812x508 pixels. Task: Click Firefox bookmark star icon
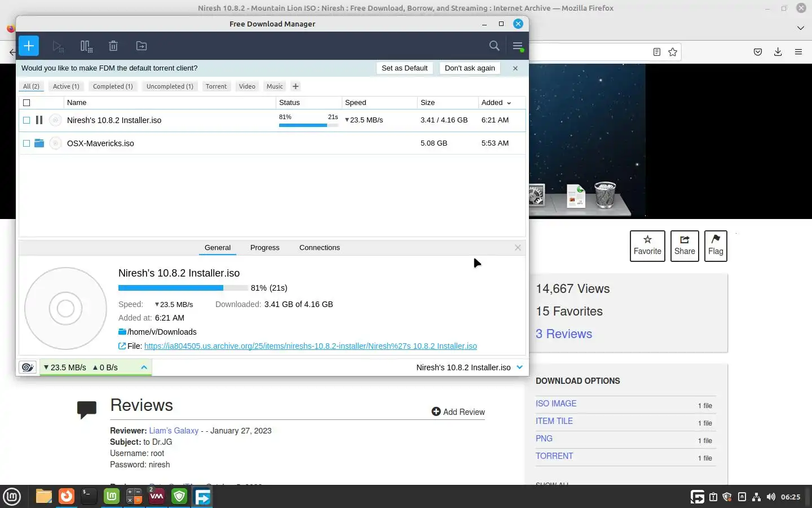pyautogui.click(x=672, y=52)
